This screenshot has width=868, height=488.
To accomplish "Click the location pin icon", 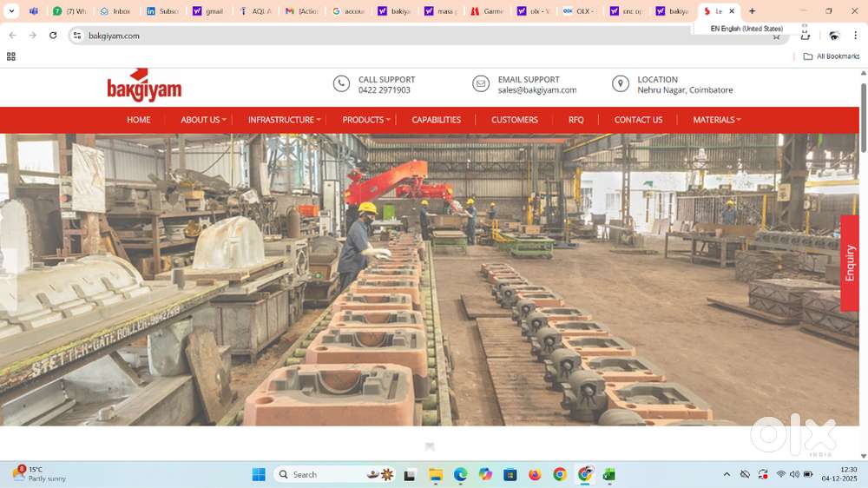I will click(620, 83).
